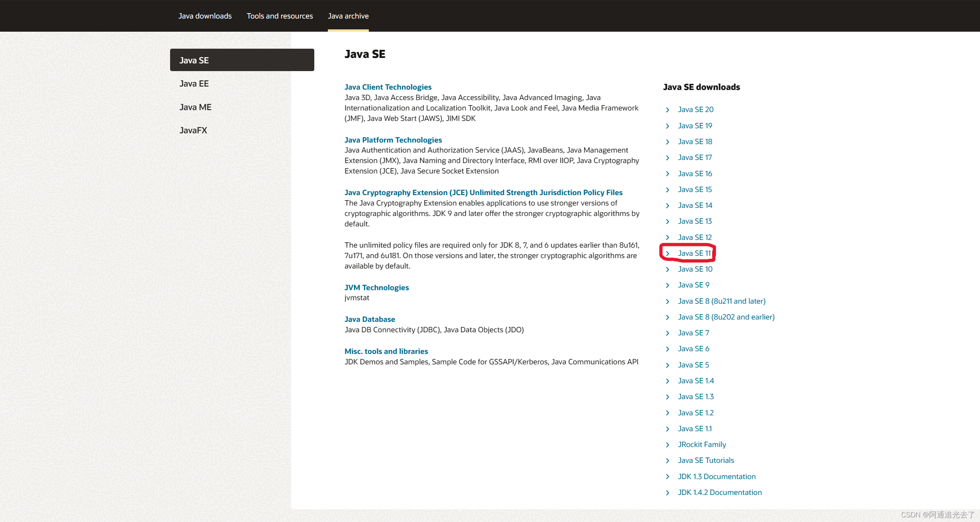Click the chevron beside Java SE 18
Screen dimensions: 980x522
(668, 142)
